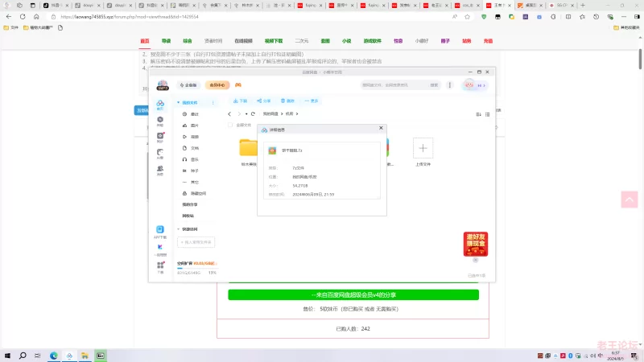Viewport: 644px width, 362px height.
Task: Open the Baidu Netdisk home sidebar icon
Action: pyautogui.click(x=160, y=105)
